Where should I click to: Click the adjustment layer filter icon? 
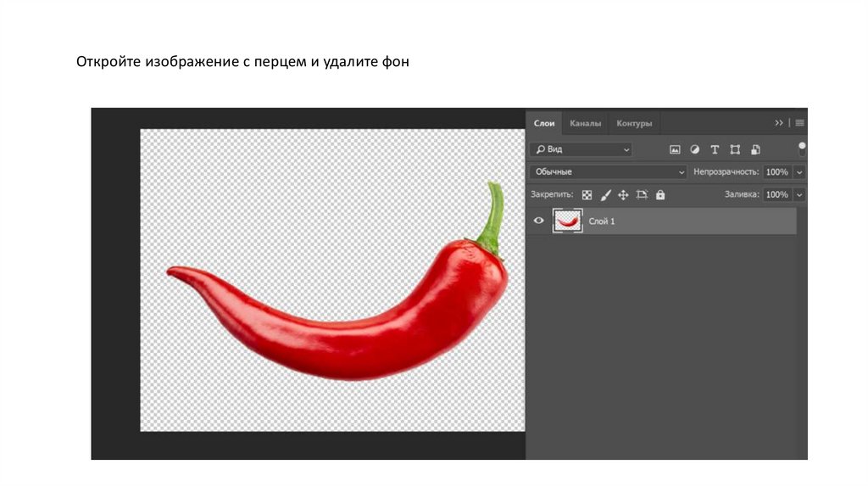click(x=694, y=149)
